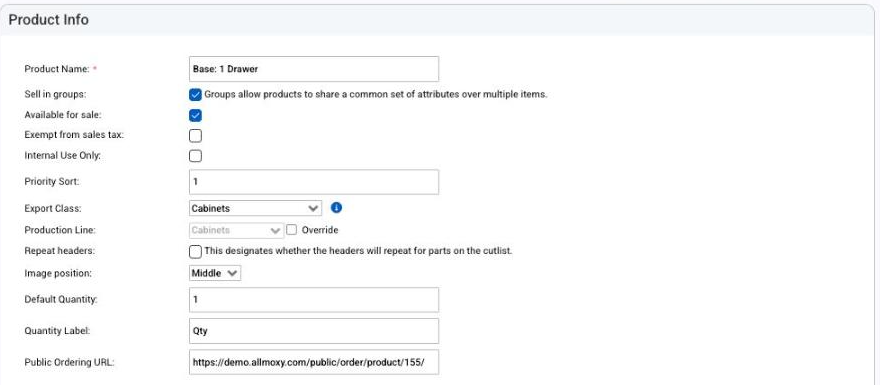Select the Quantity Label text field
The image size is (880, 385).
point(314,331)
